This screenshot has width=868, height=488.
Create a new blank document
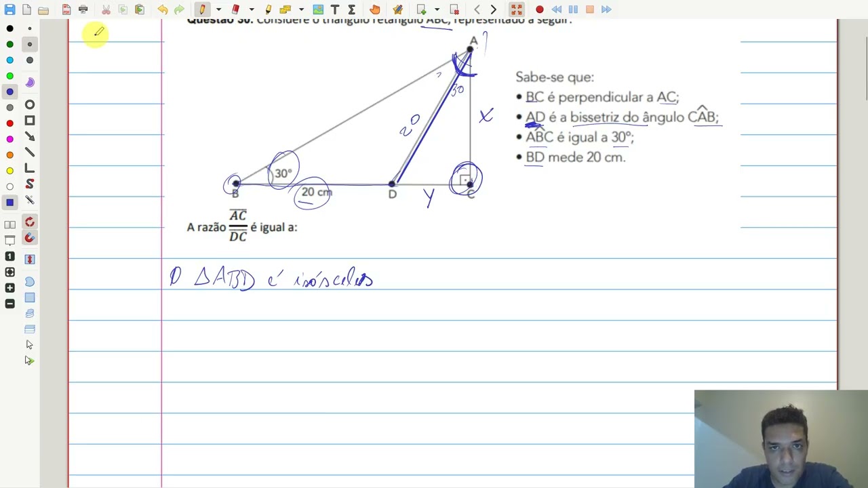(x=26, y=9)
